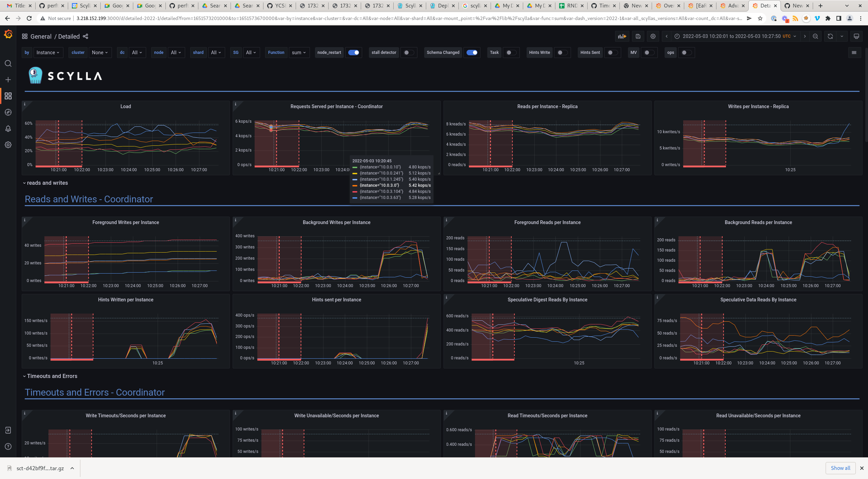Screen dimensions: 868x479
Task: Cycle view mode monitor icon
Action: 856,36
